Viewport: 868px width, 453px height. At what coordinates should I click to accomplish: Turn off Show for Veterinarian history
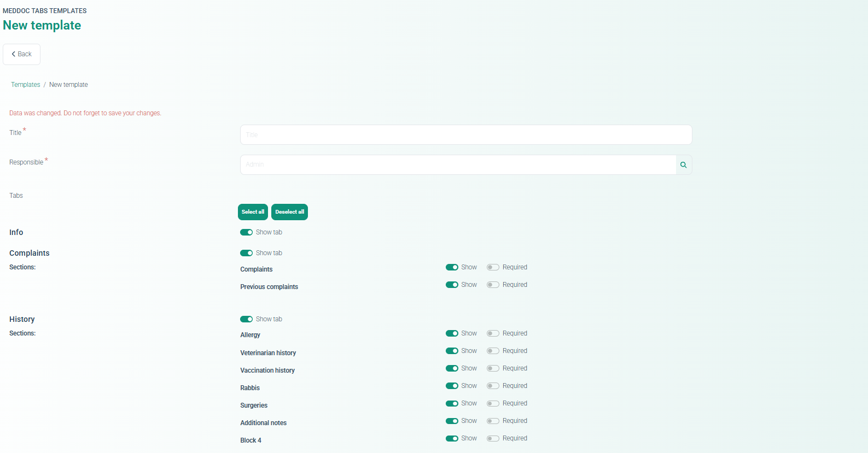pyautogui.click(x=452, y=351)
